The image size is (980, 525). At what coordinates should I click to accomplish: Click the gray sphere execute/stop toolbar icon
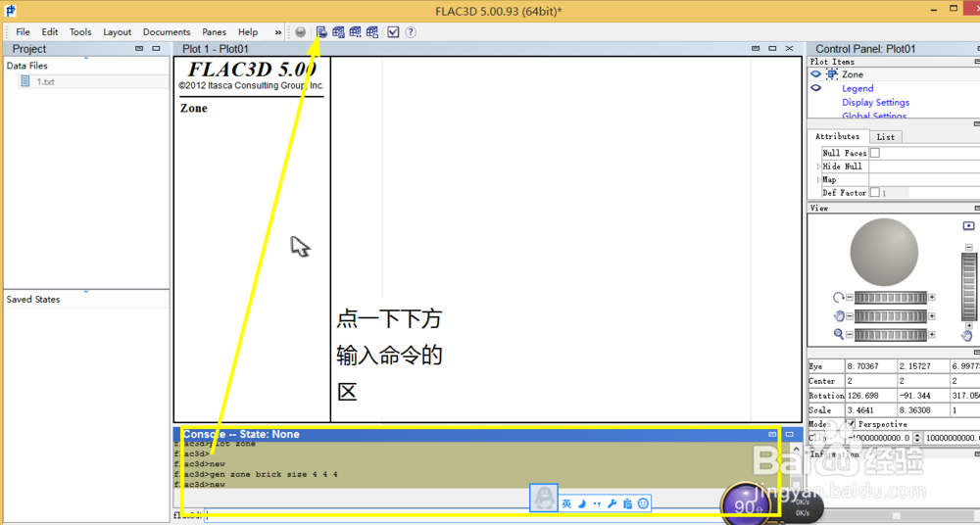coord(301,32)
